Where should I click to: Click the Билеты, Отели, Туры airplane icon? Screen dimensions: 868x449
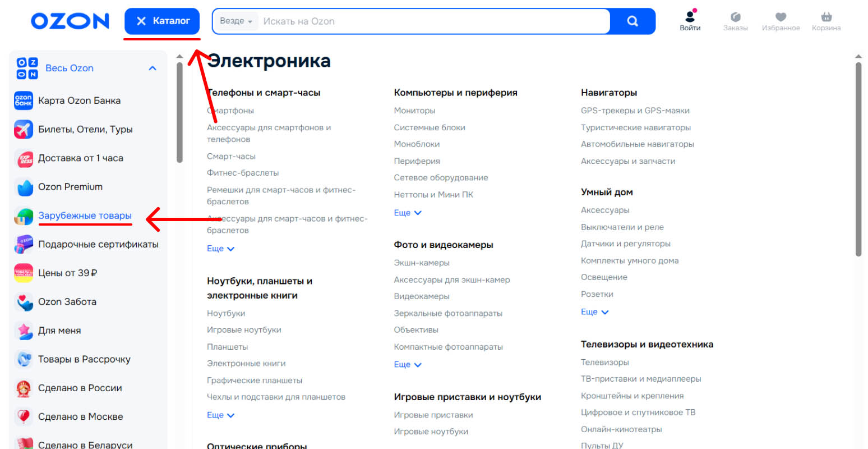[x=24, y=130]
